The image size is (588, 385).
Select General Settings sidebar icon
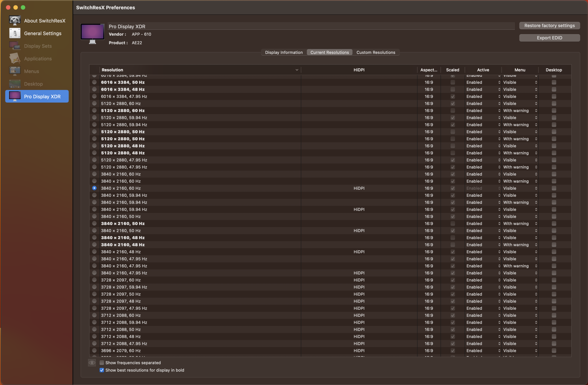(15, 33)
